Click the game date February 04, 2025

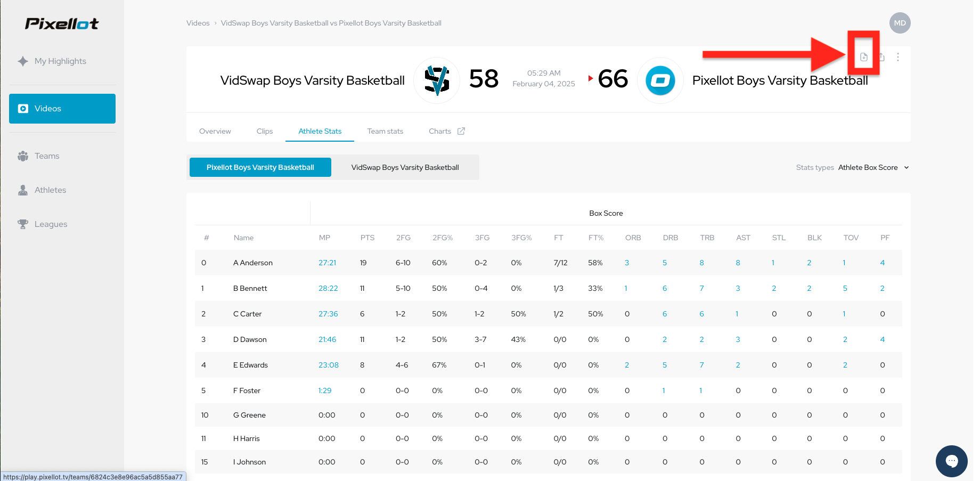[x=544, y=84]
